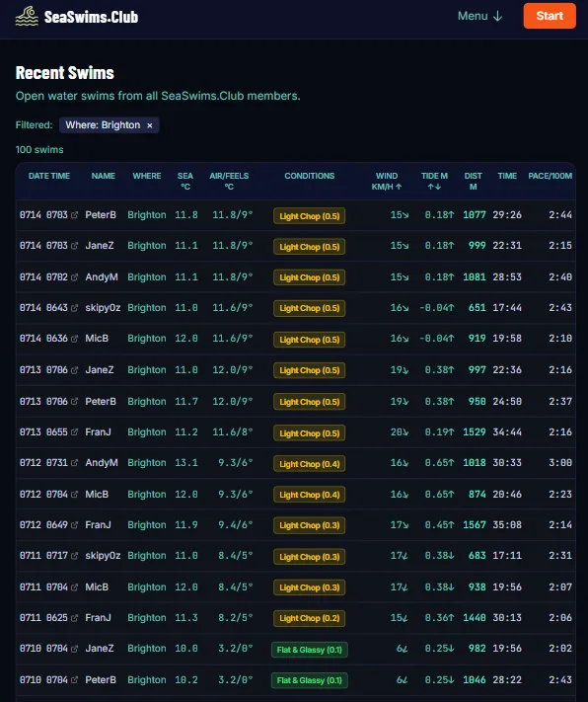Image resolution: width=588 pixels, height=702 pixels.
Task: Click the DIST M column header
Action: click(x=473, y=181)
